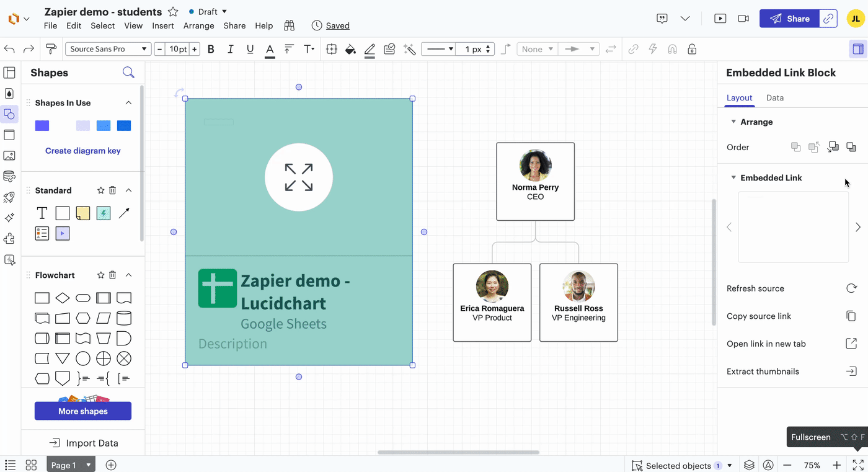This screenshot has width=868, height=472.
Task: Select the yellow sticky note shape
Action: pos(83,213)
